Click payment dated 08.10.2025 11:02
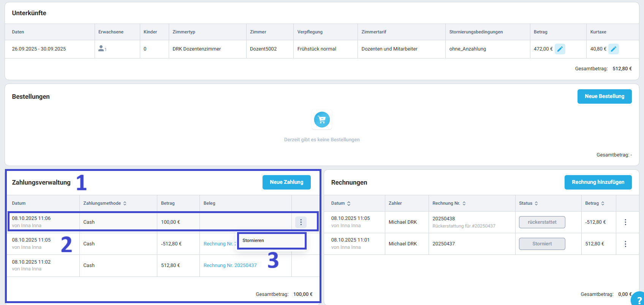Image resolution: width=644 pixels, height=305 pixels. 31,262
